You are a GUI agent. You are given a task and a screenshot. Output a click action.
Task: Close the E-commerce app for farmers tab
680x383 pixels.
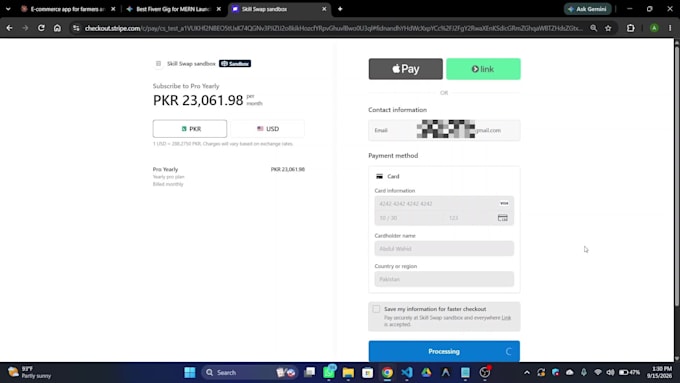pos(113,9)
